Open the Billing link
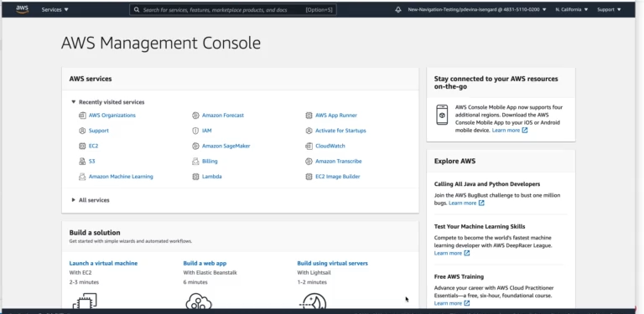 click(x=210, y=162)
